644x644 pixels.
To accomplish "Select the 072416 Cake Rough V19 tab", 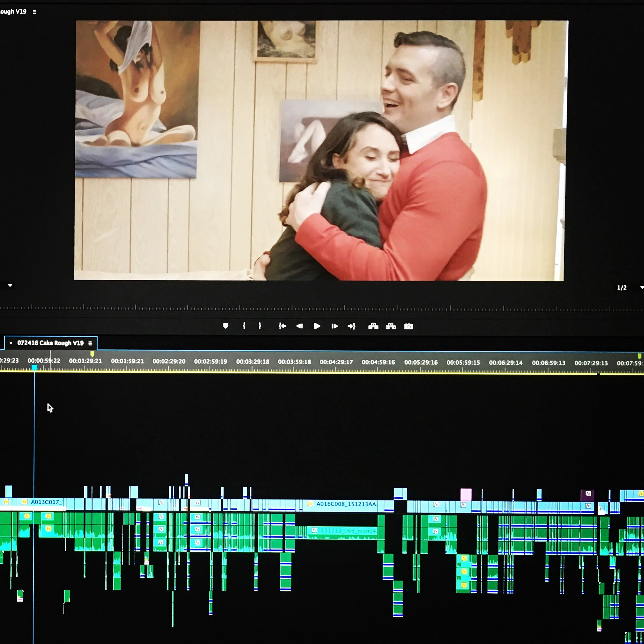I will click(50, 343).
